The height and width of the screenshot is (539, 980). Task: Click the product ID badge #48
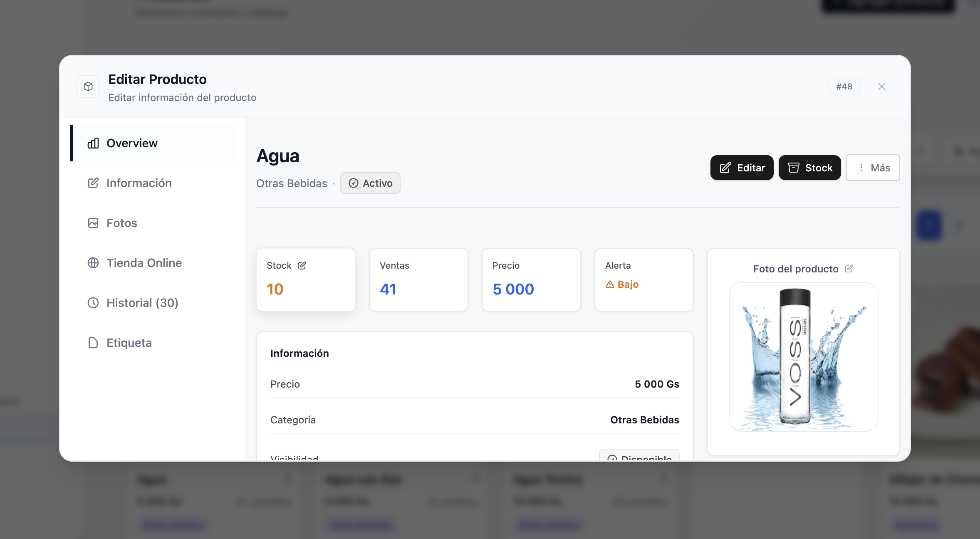pos(844,86)
